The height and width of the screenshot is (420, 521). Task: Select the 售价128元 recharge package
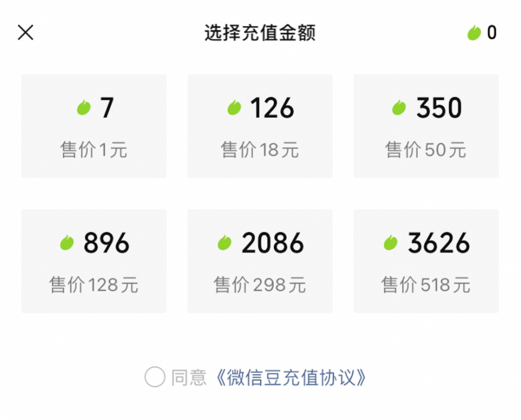coord(94,285)
